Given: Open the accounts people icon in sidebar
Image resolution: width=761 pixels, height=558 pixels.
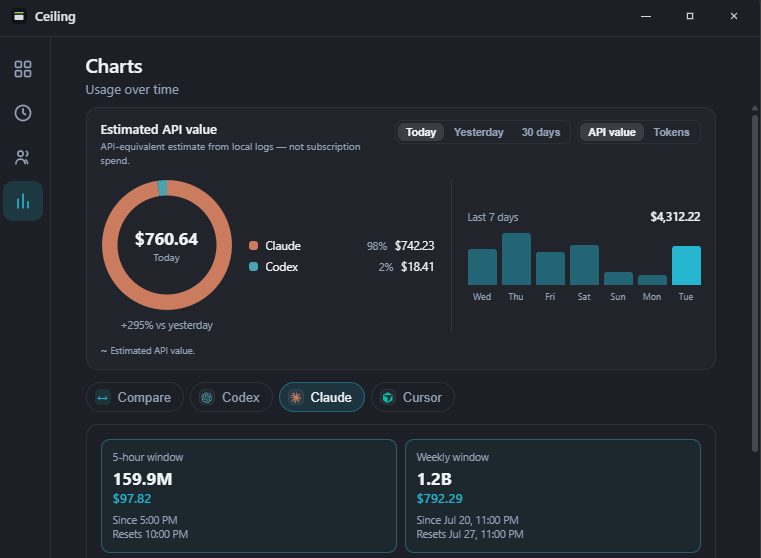Looking at the screenshot, I should click(x=23, y=157).
